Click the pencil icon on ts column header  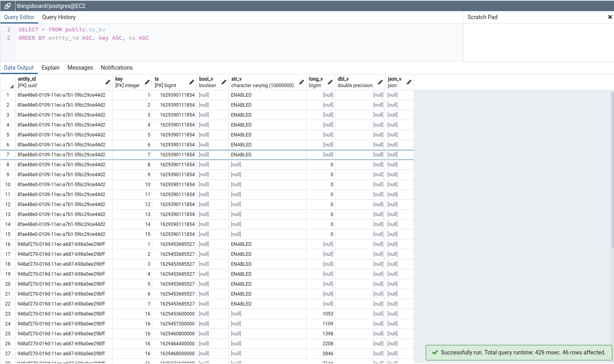tap(192, 82)
